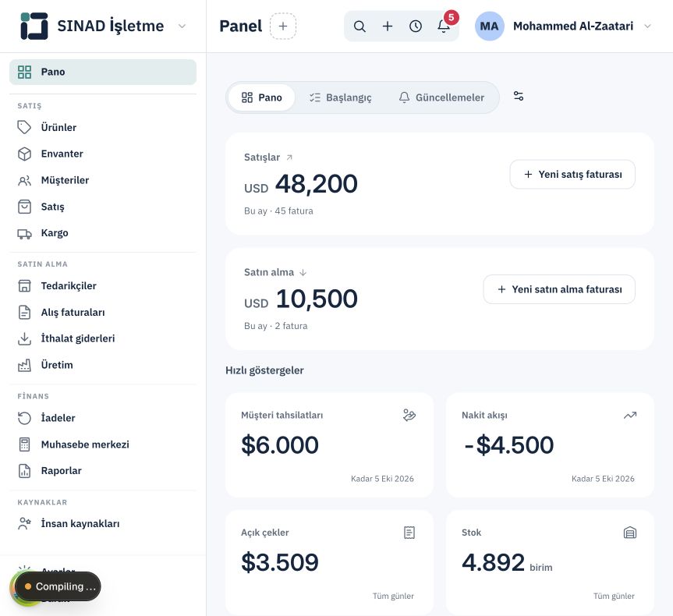The height and width of the screenshot is (616, 673).
Task: Open the search icon in top bar
Action: [x=360, y=27]
